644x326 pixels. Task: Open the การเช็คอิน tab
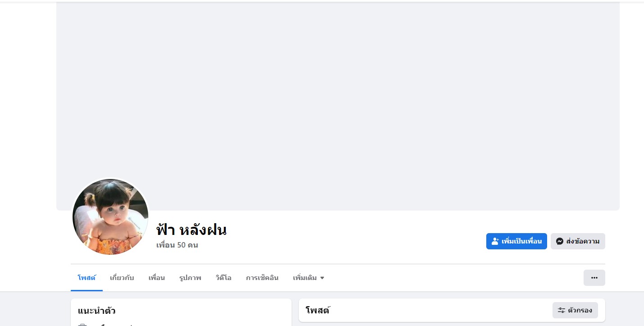[x=262, y=278]
